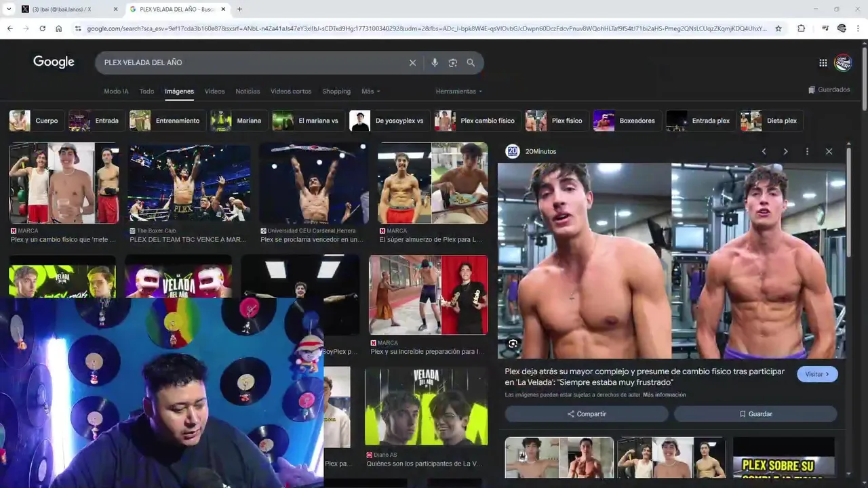This screenshot has width=868, height=488.
Task: Switch to the Todo tab
Action: pos(146,91)
